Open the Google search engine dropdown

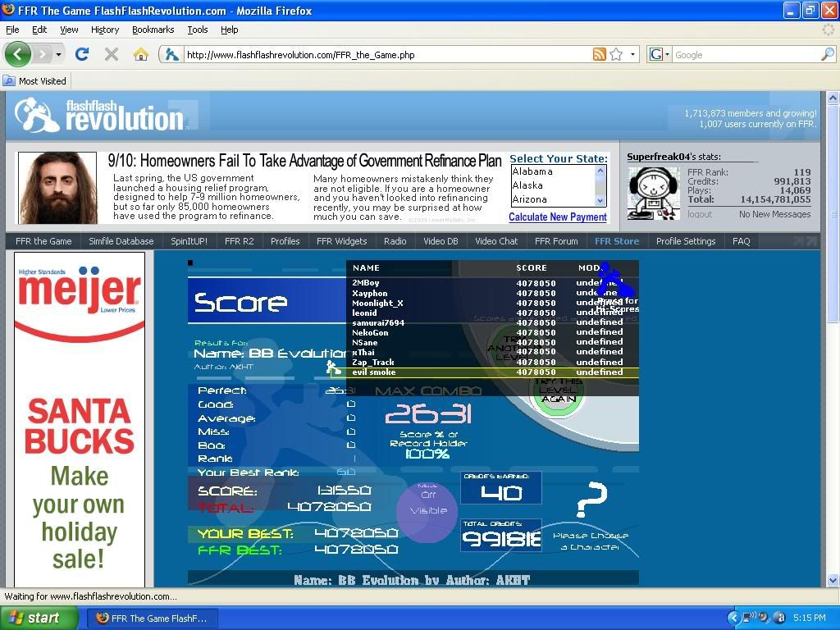[x=659, y=55]
